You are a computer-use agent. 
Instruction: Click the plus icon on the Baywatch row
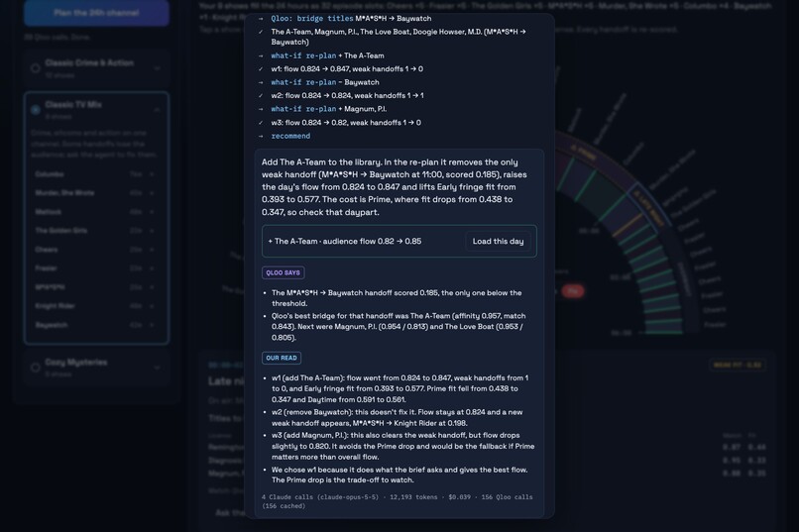(x=152, y=325)
